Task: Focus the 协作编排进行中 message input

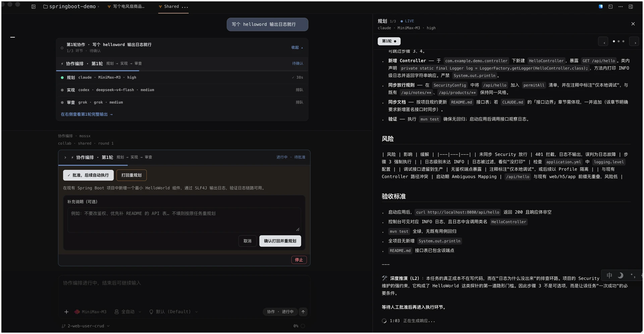Action: (184, 290)
